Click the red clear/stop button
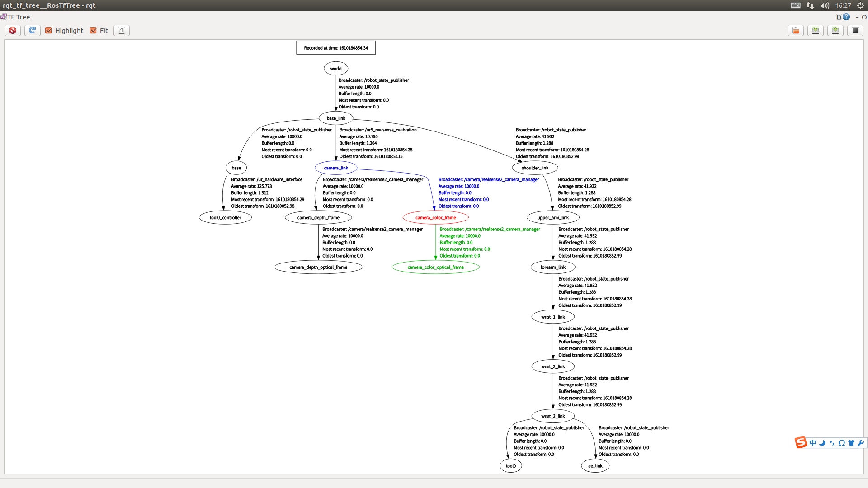Viewport: 868px width, 488px height. (x=13, y=30)
